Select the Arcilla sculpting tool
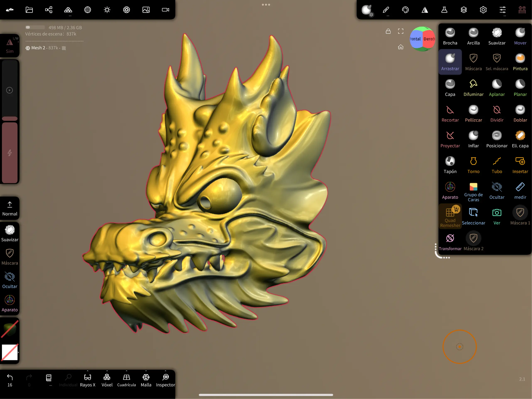 (x=473, y=36)
